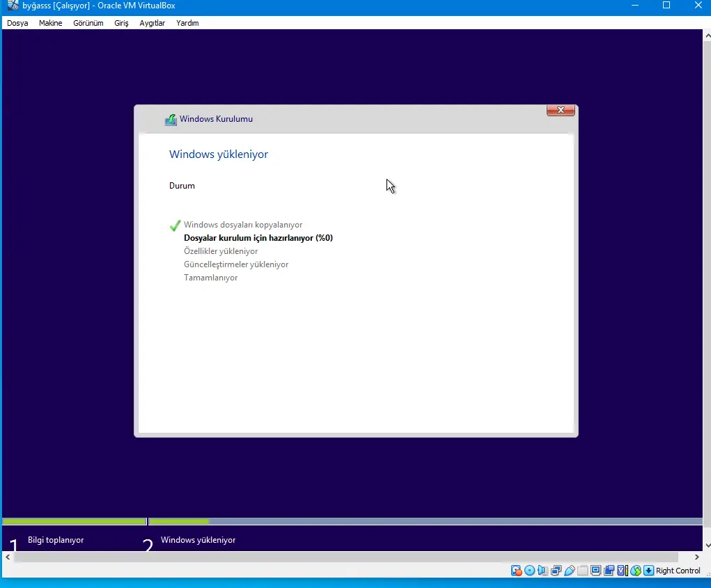This screenshot has height=588, width=711.
Task: Click the display monitor status icon
Action: pyautogui.click(x=596, y=571)
